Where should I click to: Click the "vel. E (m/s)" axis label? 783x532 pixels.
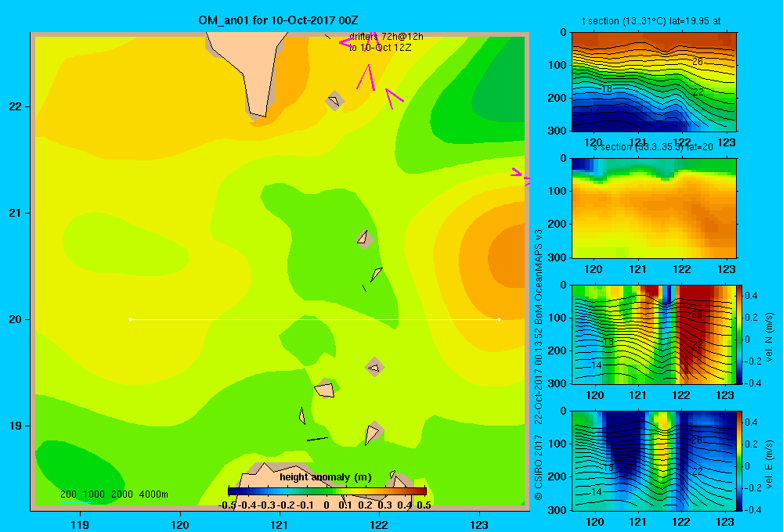(x=769, y=463)
